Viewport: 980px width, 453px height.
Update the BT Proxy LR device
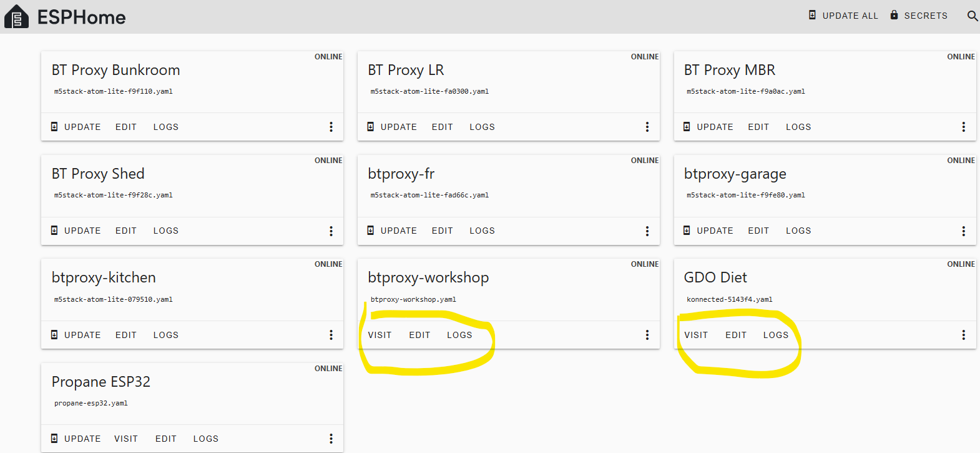pyautogui.click(x=392, y=127)
